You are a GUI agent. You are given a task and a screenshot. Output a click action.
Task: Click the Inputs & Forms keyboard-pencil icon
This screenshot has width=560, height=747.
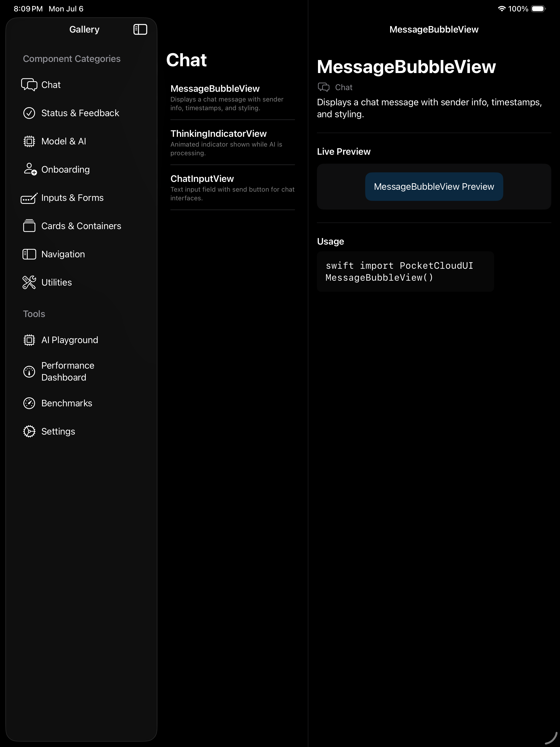[x=29, y=198]
